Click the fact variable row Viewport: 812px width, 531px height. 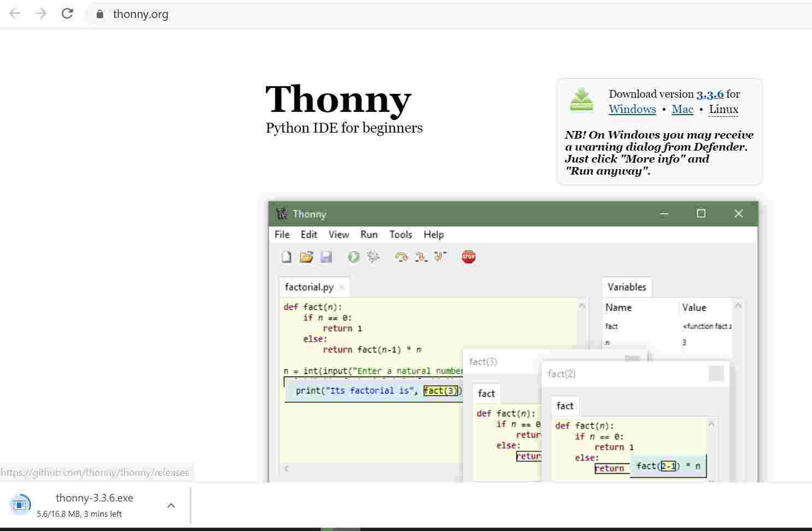(668, 326)
